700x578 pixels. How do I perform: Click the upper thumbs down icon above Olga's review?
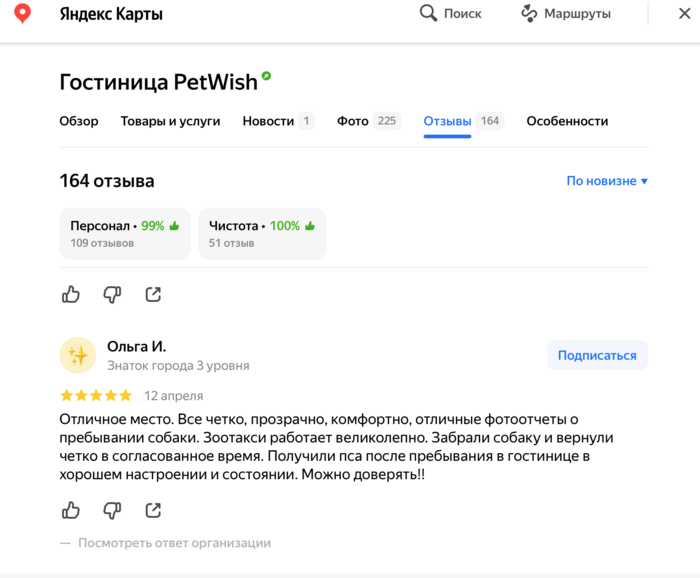pyautogui.click(x=112, y=294)
